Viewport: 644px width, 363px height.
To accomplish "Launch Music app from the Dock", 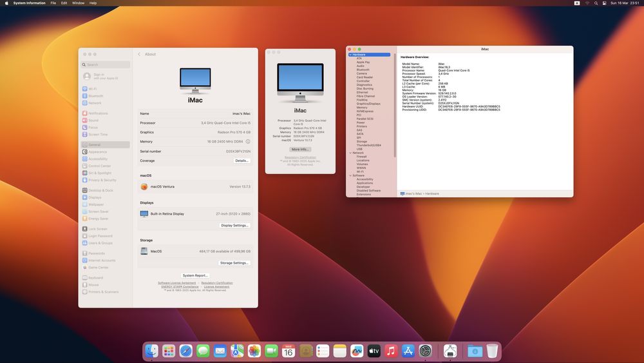I will pyautogui.click(x=391, y=351).
